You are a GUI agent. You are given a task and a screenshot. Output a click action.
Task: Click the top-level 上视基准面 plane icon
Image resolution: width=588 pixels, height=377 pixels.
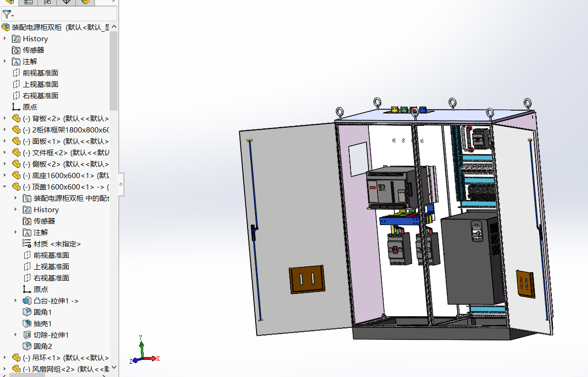(x=17, y=84)
